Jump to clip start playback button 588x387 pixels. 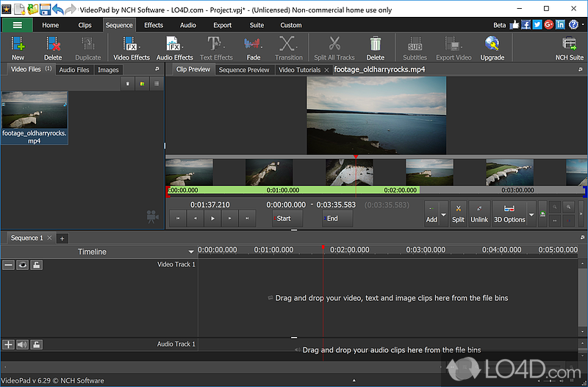[178, 219]
